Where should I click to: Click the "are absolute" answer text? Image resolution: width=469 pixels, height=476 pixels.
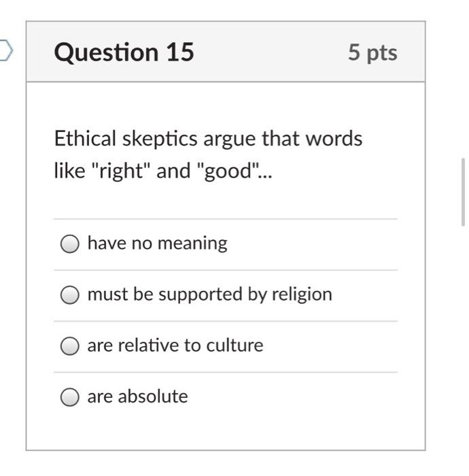pyautogui.click(x=137, y=396)
